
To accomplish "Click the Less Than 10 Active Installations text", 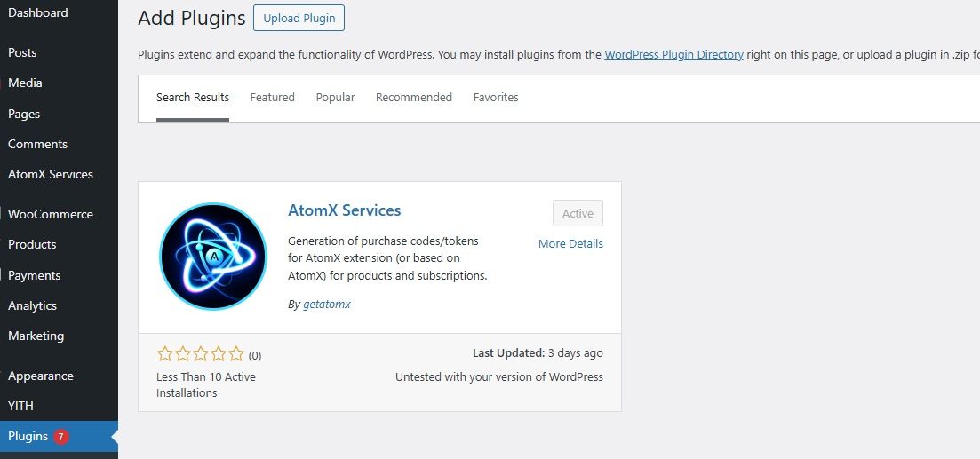I will (205, 385).
